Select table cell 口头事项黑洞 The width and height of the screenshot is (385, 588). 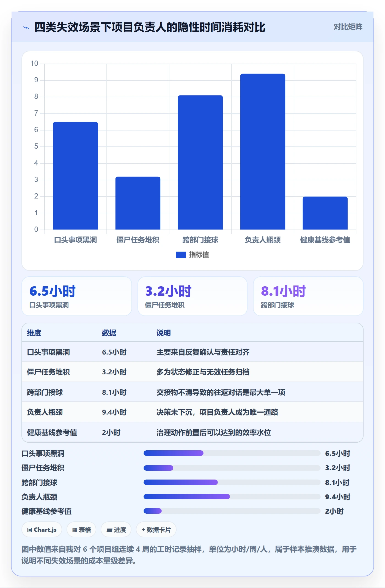click(48, 352)
